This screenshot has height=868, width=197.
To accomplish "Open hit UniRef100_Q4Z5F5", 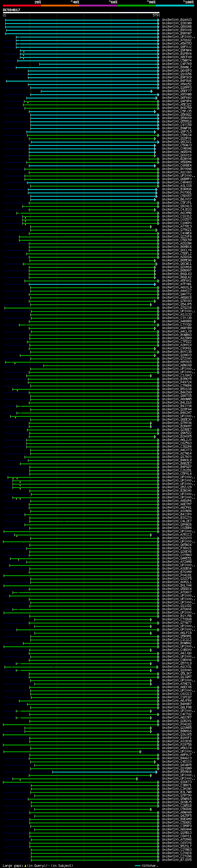I will pyautogui.click(x=176, y=816).
